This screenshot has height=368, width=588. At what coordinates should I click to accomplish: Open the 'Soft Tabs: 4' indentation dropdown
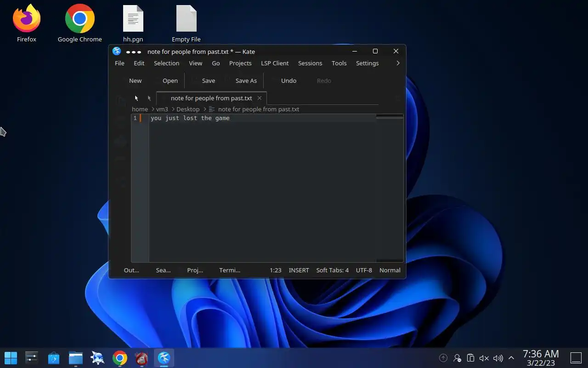point(332,270)
